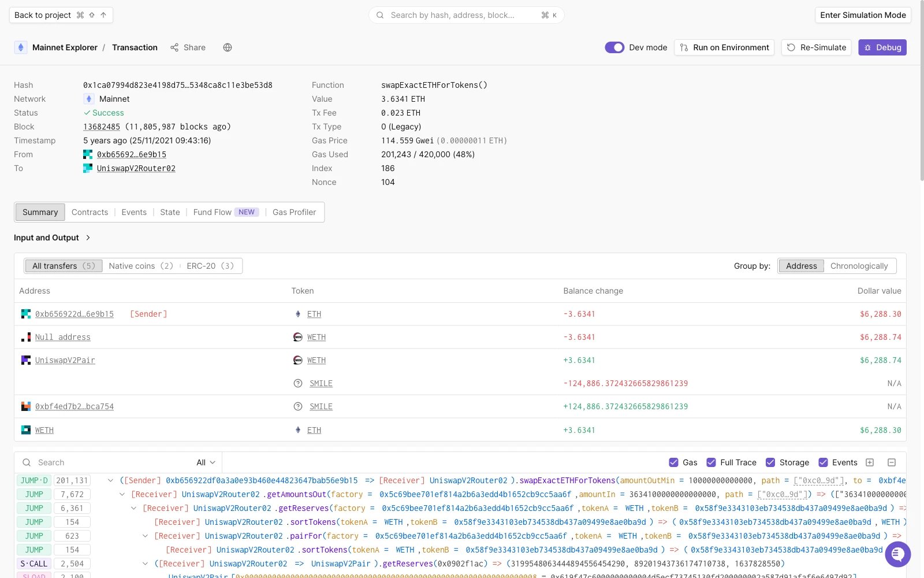
Task: Open UniswapV2Router02 To link
Action: (136, 168)
